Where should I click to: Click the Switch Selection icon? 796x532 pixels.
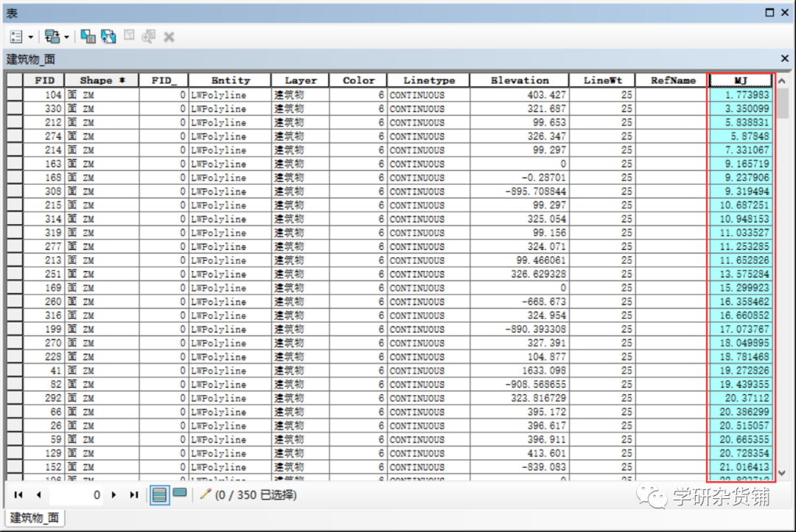[x=108, y=37]
